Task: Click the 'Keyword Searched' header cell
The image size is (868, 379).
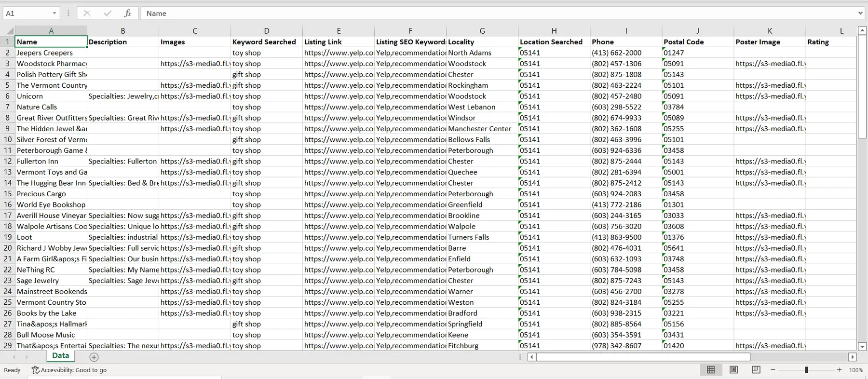Action: point(267,42)
